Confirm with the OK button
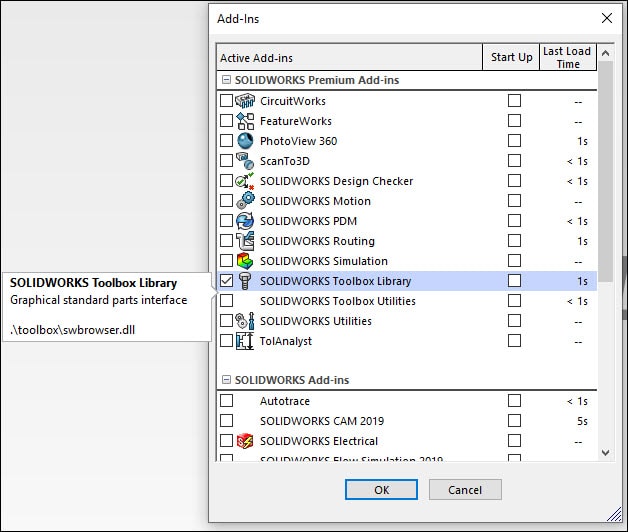 point(381,490)
